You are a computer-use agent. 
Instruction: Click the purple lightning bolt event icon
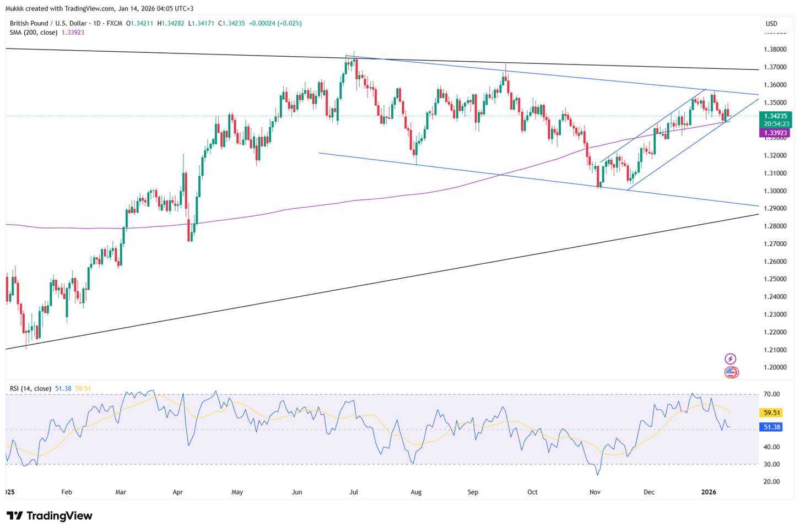pyautogui.click(x=730, y=359)
